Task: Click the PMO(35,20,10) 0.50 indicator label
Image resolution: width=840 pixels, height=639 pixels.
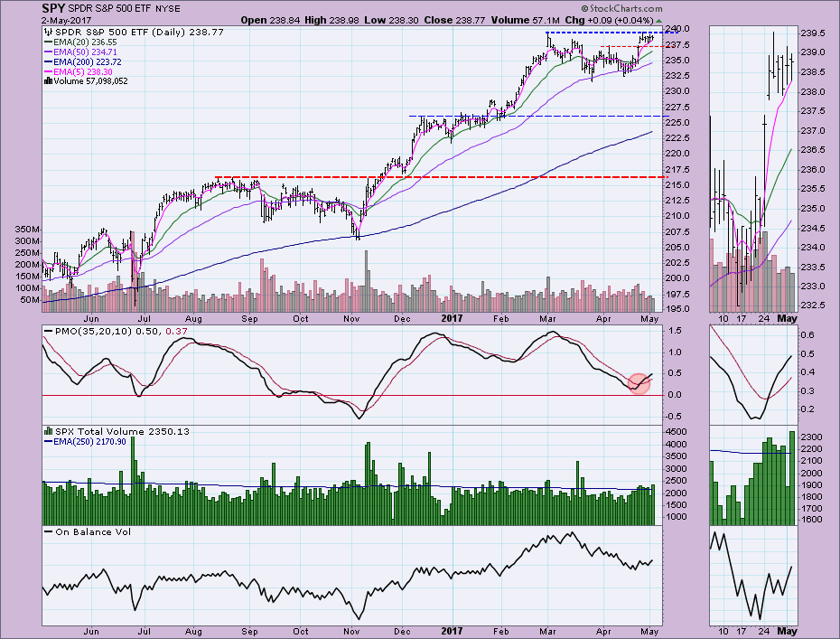Action: click(x=102, y=332)
